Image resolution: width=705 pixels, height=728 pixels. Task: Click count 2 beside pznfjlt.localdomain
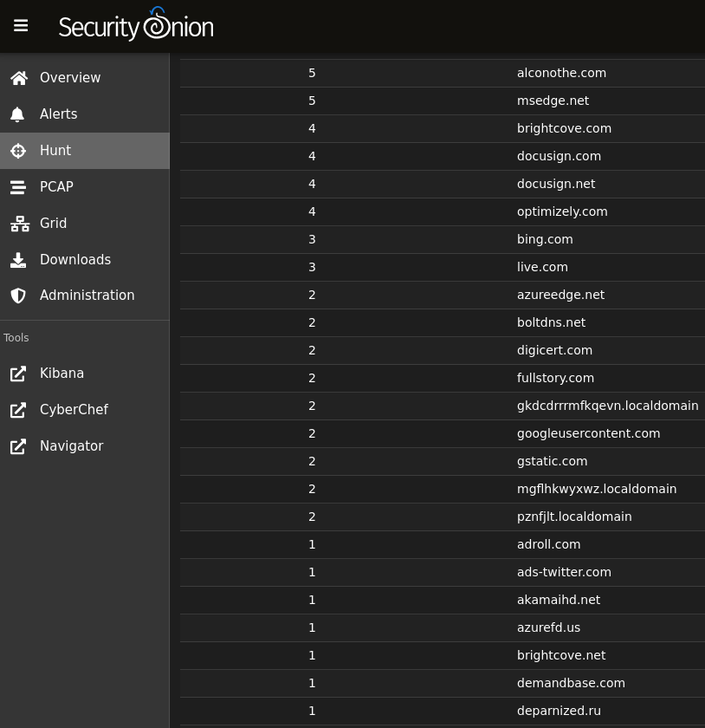[312, 517]
